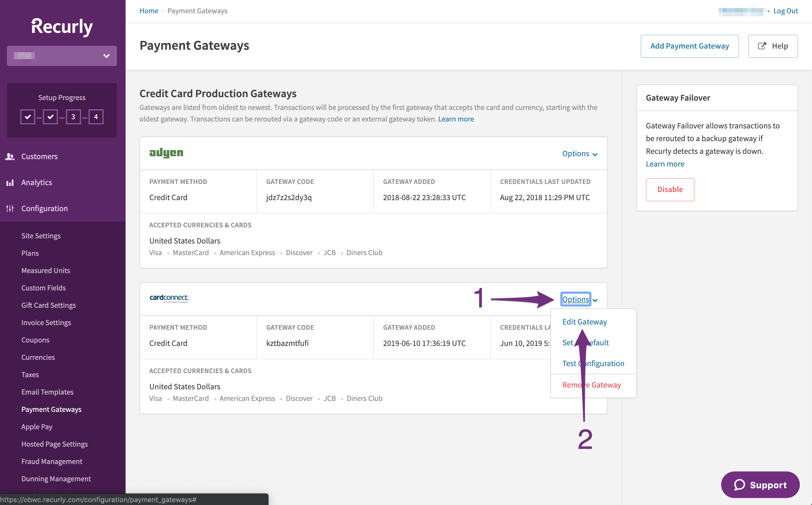This screenshot has width=812, height=505.
Task: Click the Customers people icon
Action: (10, 156)
